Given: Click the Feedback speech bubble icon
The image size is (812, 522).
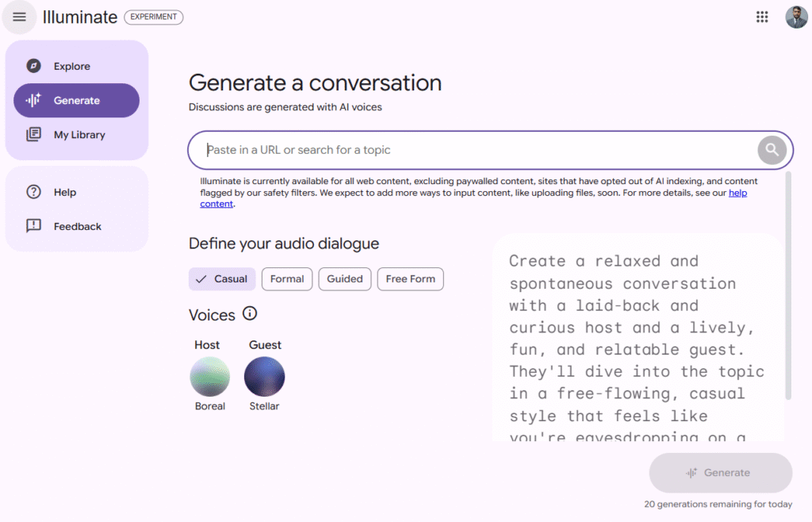Looking at the screenshot, I should [33, 226].
